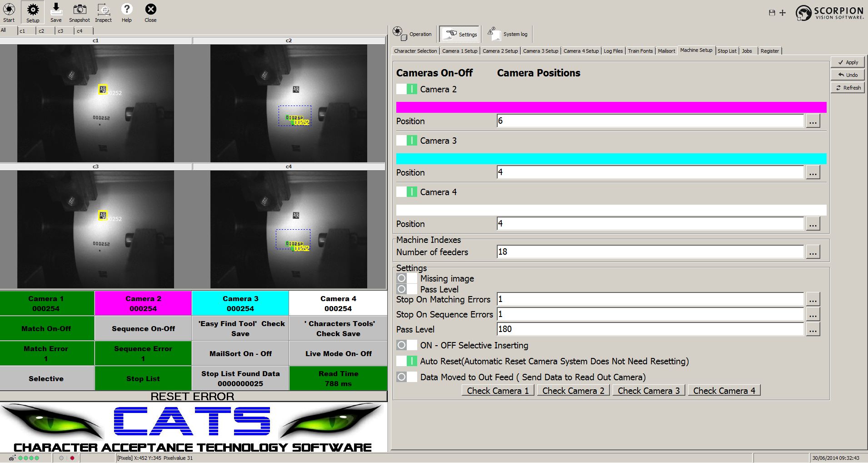Viewport: 868px width, 463px height.
Task: Click the Undo arrow button
Action: [848, 75]
